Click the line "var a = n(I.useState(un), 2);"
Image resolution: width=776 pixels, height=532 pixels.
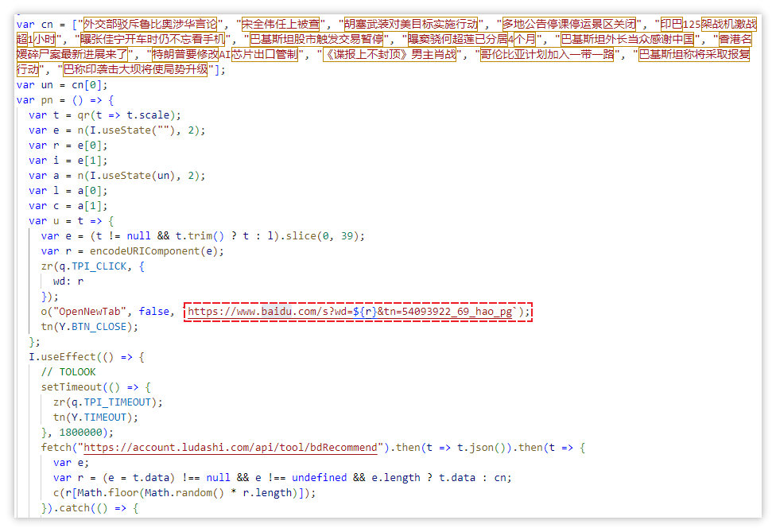[x=117, y=175]
